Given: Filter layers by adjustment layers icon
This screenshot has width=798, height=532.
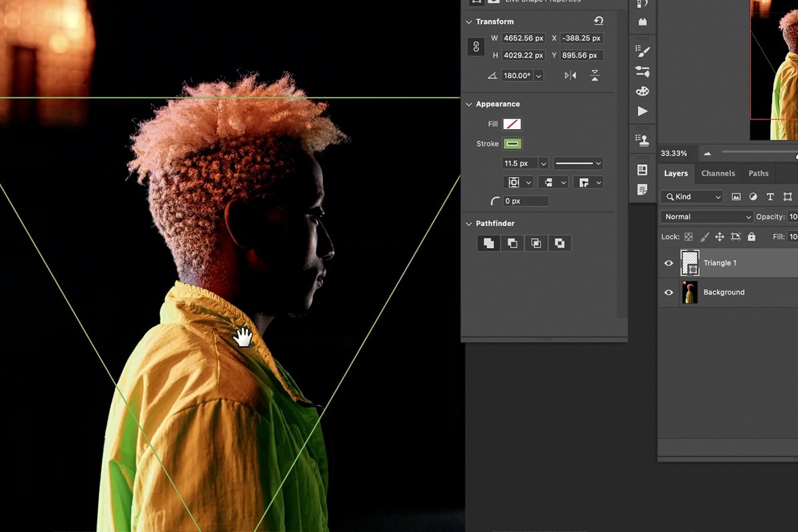Looking at the screenshot, I should (753, 197).
